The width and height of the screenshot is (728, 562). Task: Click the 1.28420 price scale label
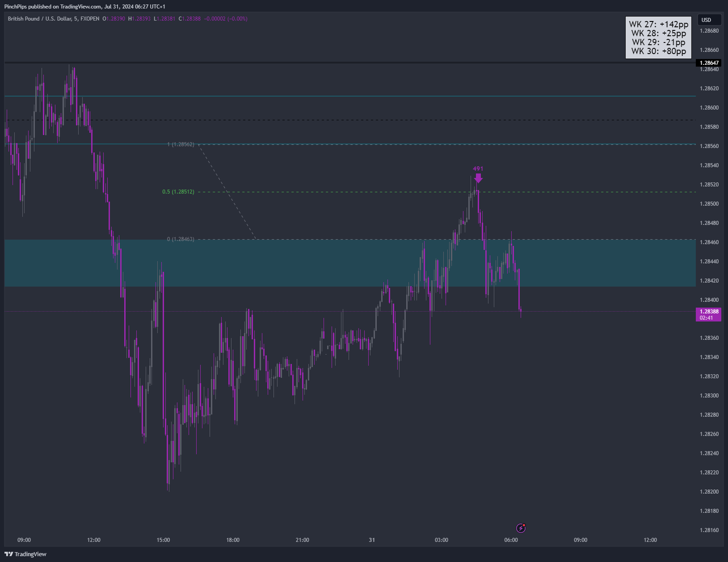[709, 281]
